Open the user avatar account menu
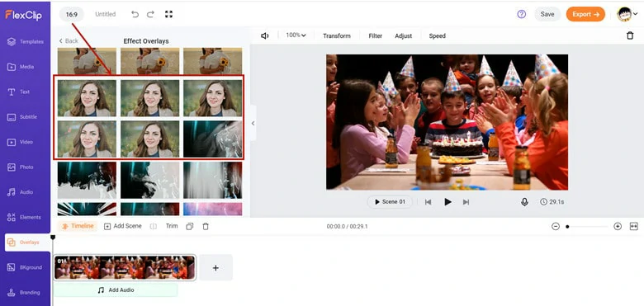The width and height of the screenshot is (644, 306). [627, 14]
